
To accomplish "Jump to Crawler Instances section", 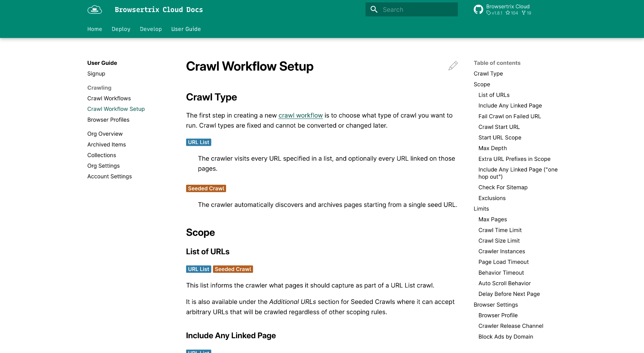I will [x=501, y=251].
